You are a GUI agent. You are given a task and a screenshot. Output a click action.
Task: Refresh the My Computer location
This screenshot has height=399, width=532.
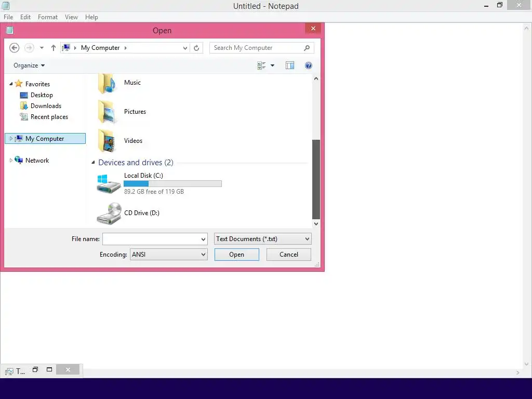click(x=196, y=48)
